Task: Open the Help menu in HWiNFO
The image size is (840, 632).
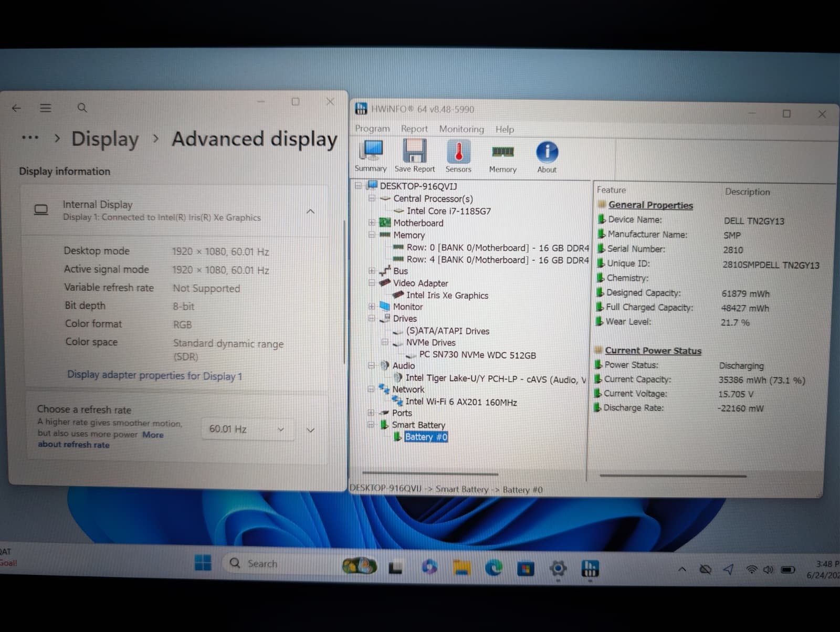Action: click(505, 129)
